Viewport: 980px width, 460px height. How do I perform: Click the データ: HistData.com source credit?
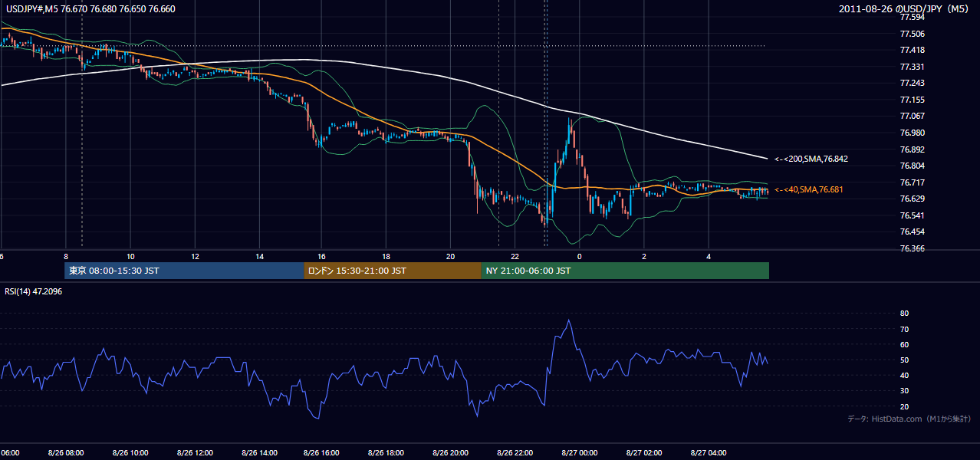point(909,419)
